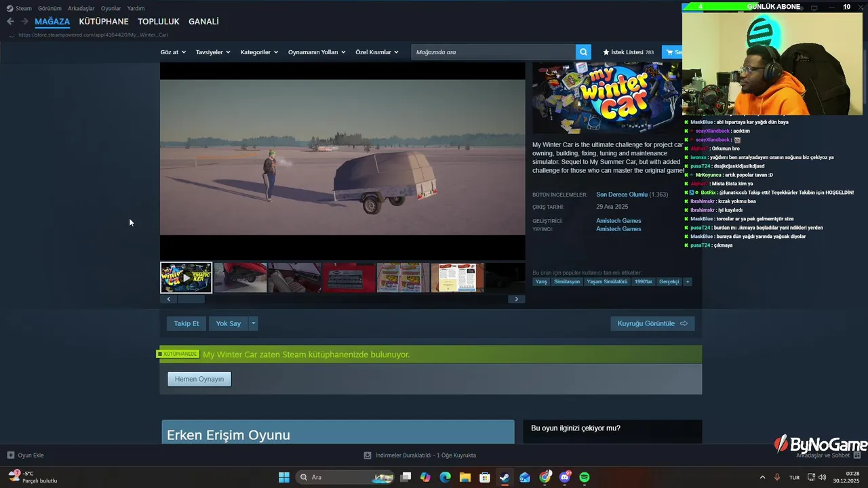This screenshot has height=488, width=868.
Task: Select the yellow flyers screenshot thumbnail
Action: click(x=403, y=278)
